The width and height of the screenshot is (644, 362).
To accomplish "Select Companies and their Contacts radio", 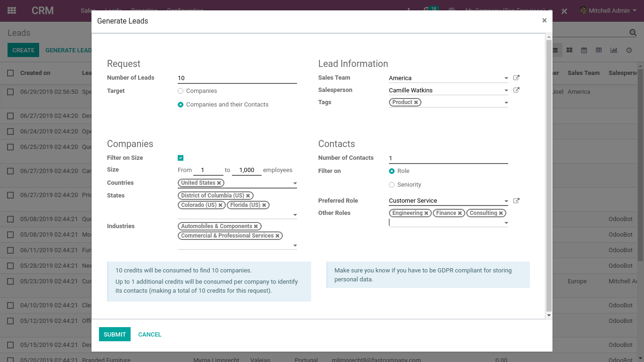I will [x=181, y=105].
